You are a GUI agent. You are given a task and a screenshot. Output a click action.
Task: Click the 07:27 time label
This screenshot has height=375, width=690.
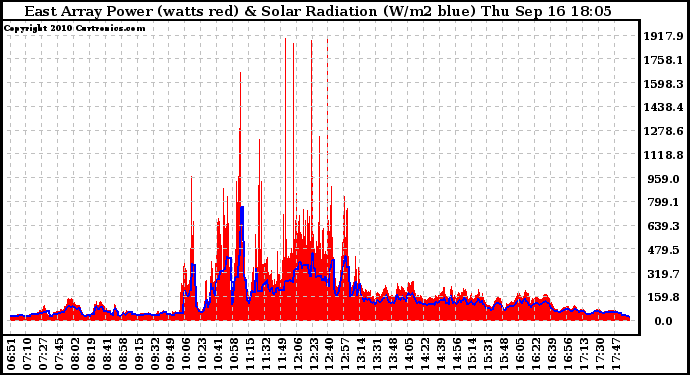pyautogui.click(x=43, y=353)
